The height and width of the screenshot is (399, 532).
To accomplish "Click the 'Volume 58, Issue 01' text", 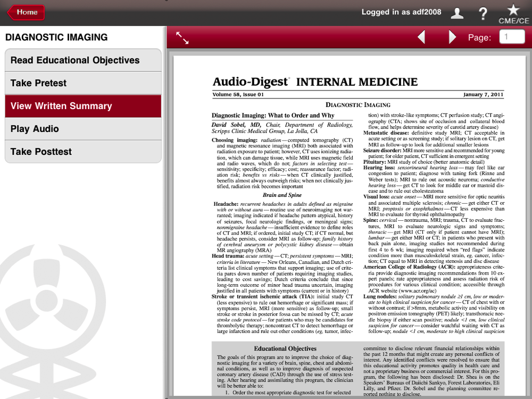I will click(x=238, y=95).
